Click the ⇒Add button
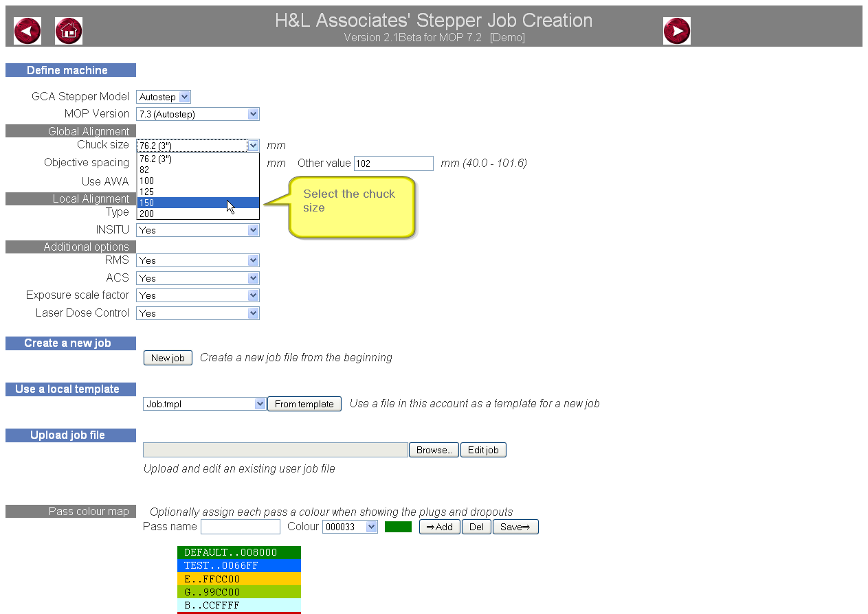 (x=440, y=527)
